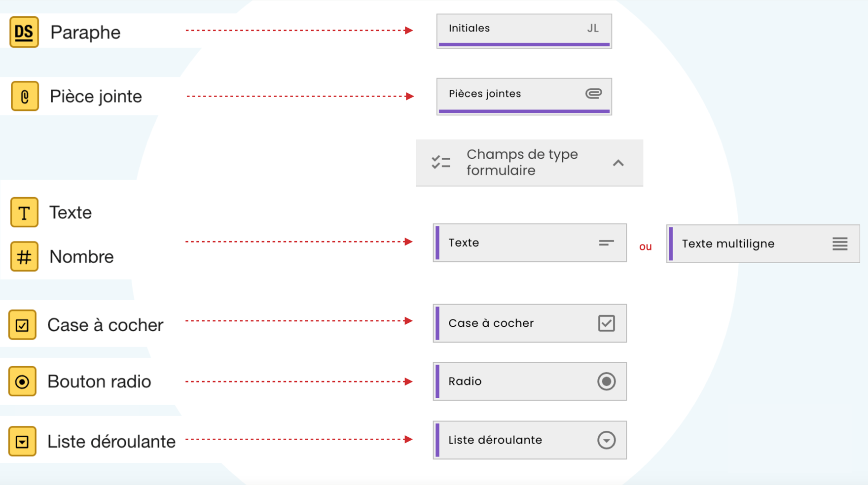The image size is (868, 485).
Task: Select the yellow Liste déroulante icon
Action: pos(22,441)
